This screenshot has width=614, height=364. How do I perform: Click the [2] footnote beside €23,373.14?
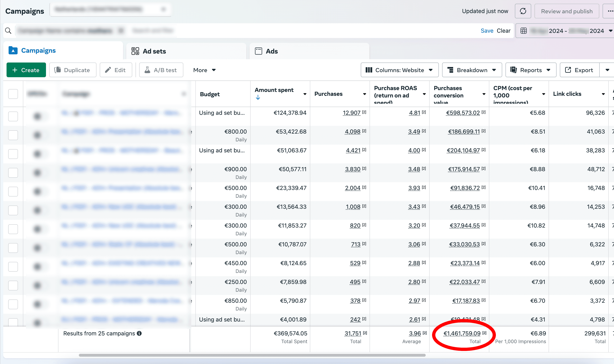pos(483,262)
